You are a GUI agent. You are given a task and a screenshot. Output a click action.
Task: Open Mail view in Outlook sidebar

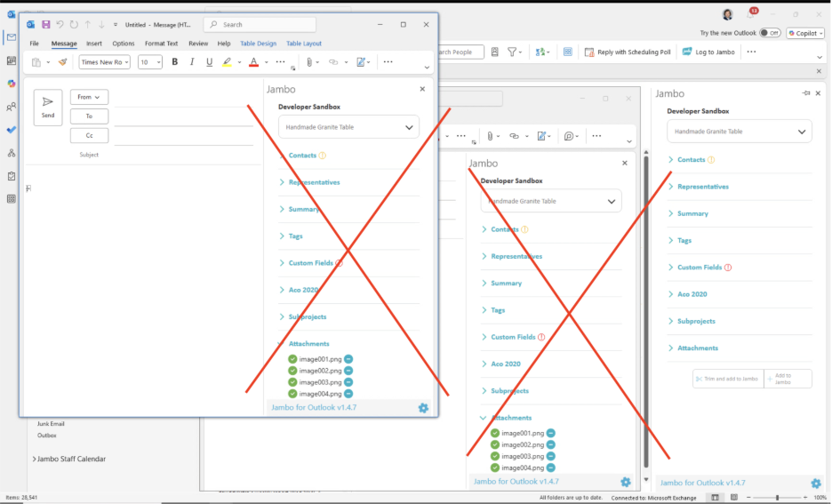[x=12, y=37]
